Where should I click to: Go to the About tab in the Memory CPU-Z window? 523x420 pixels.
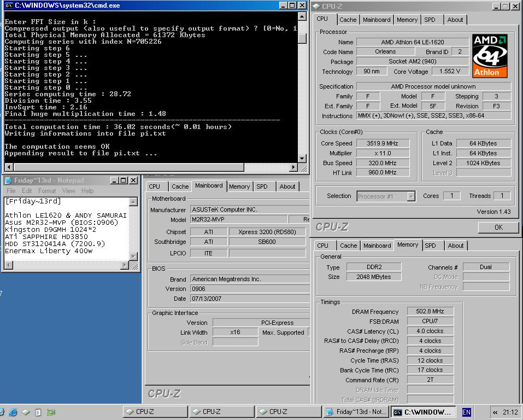(x=456, y=246)
